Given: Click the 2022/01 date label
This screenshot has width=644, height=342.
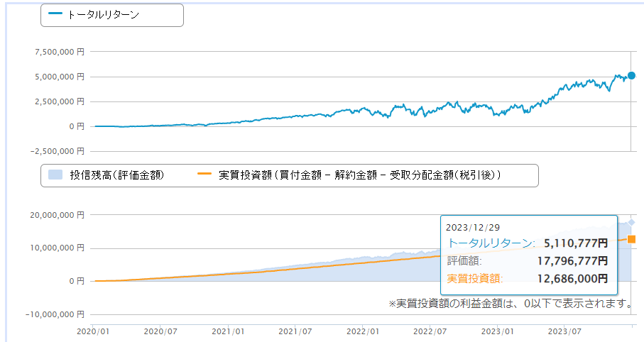Looking at the screenshot, I should tap(363, 331).
